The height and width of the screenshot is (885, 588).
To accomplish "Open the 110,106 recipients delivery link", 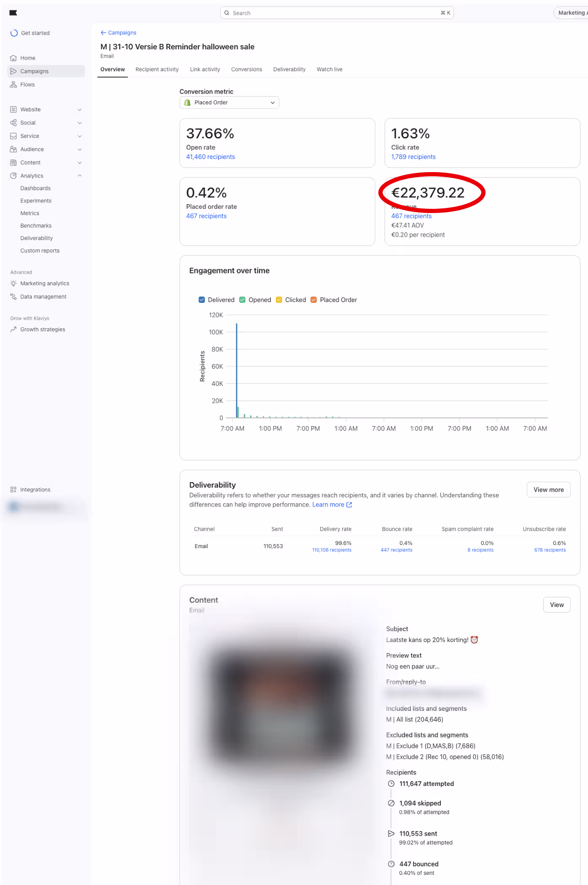I will pyautogui.click(x=332, y=550).
